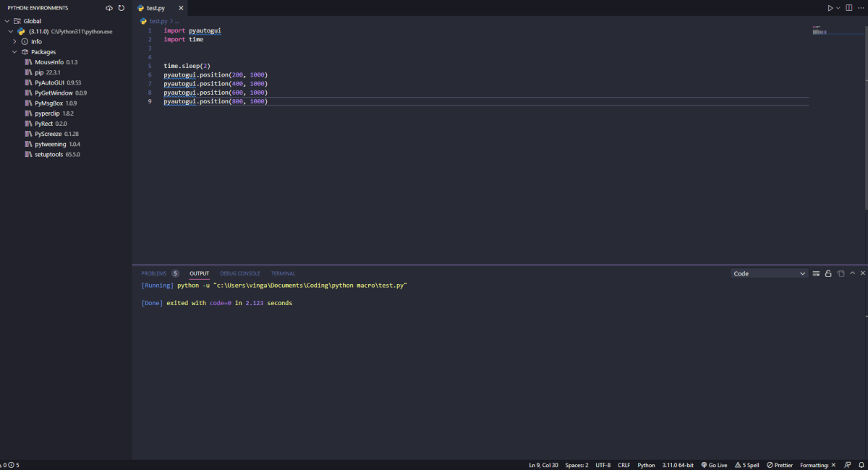Click the Prettier status item

[780, 465]
